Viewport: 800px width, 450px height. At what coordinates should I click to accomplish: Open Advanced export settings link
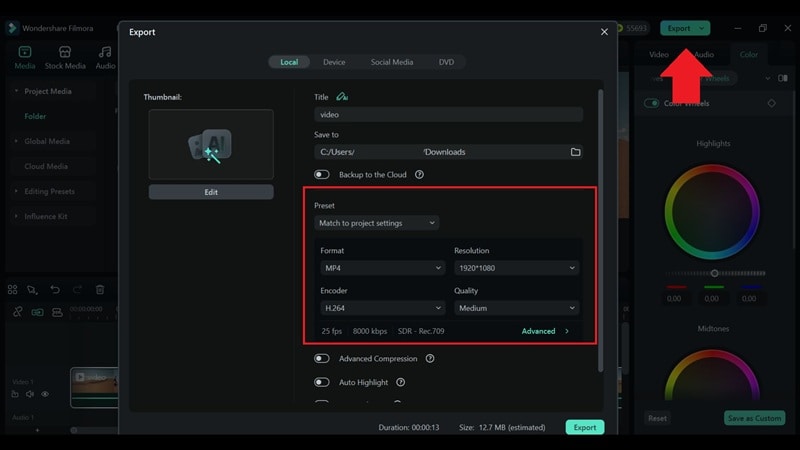coord(545,331)
